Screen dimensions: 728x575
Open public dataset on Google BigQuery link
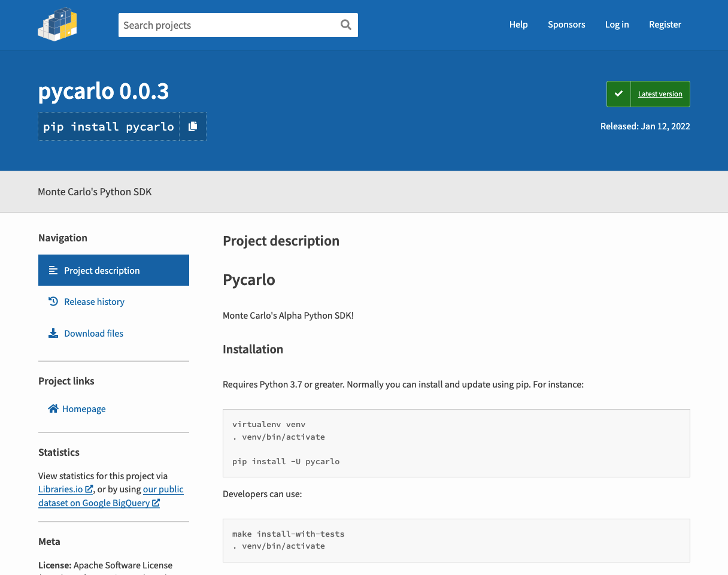click(x=111, y=496)
